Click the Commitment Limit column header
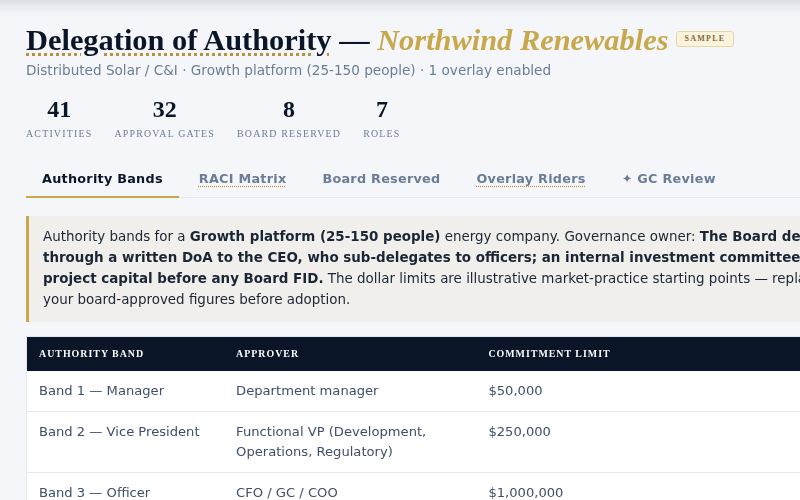800x500 pixels. tap(549, 354)
